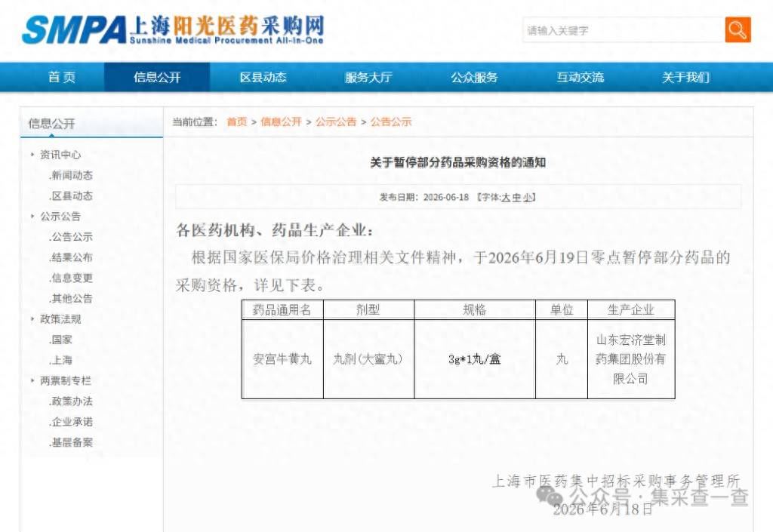
Task: Click the cell 山东宏济堂制药集团股份有限公司
Action: (x=630, y=359)
